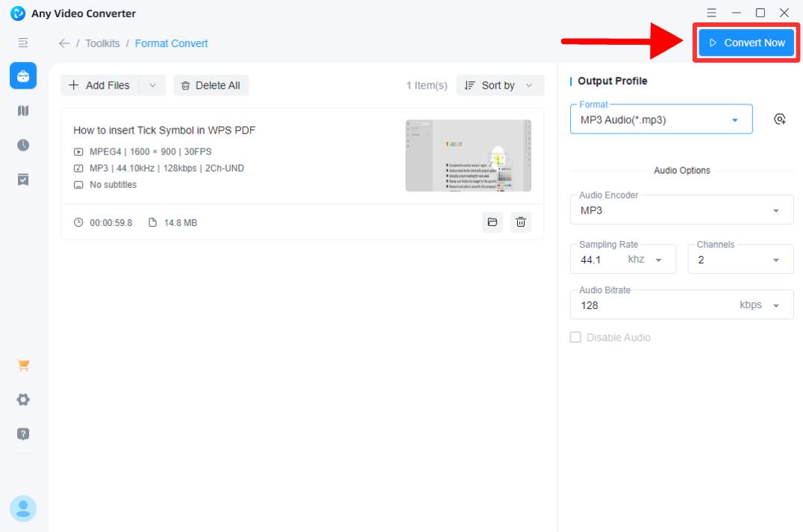803x532 pixels.
Task: Go to Toolkits breadcrumb
Action: tap(102, 43)
